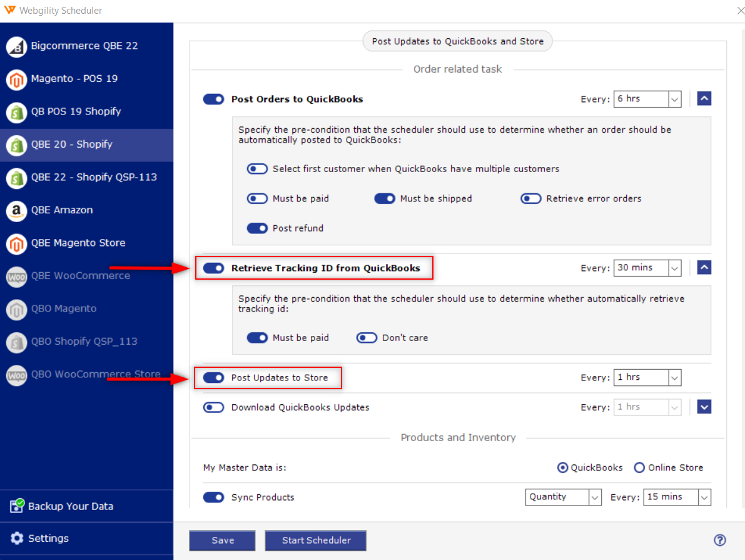Select the QBE Magento Store entry
This screenshot has height=560, width=745.
click(x=86, y=243)
